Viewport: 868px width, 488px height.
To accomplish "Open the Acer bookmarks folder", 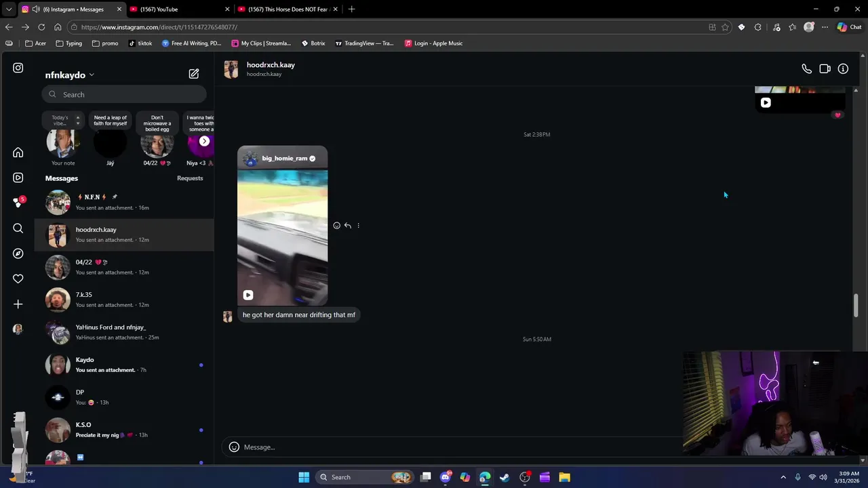I will [x=36, y=43].
